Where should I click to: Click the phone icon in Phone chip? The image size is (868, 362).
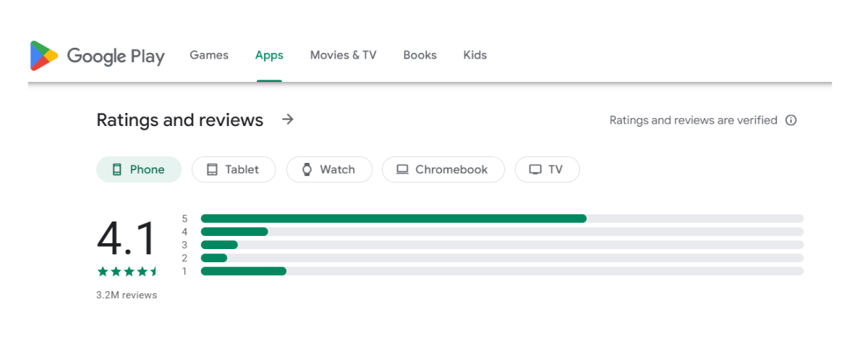(116, 169)
